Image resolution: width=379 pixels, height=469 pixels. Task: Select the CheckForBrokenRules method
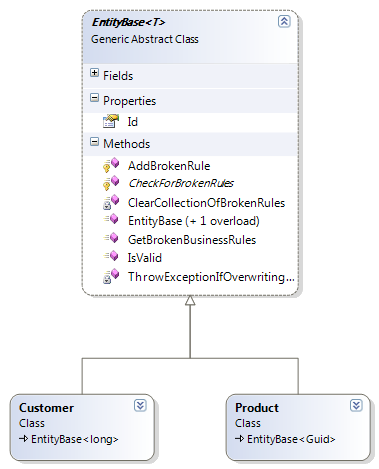[x=181, y=183]
